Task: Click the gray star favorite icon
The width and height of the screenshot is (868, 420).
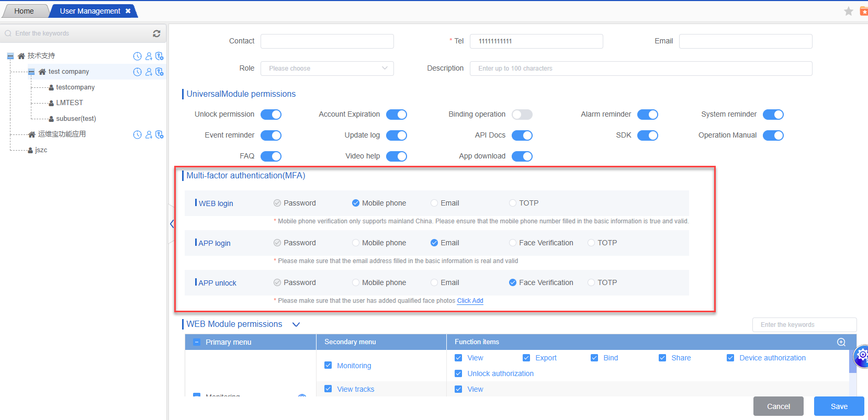Action: 849,11
